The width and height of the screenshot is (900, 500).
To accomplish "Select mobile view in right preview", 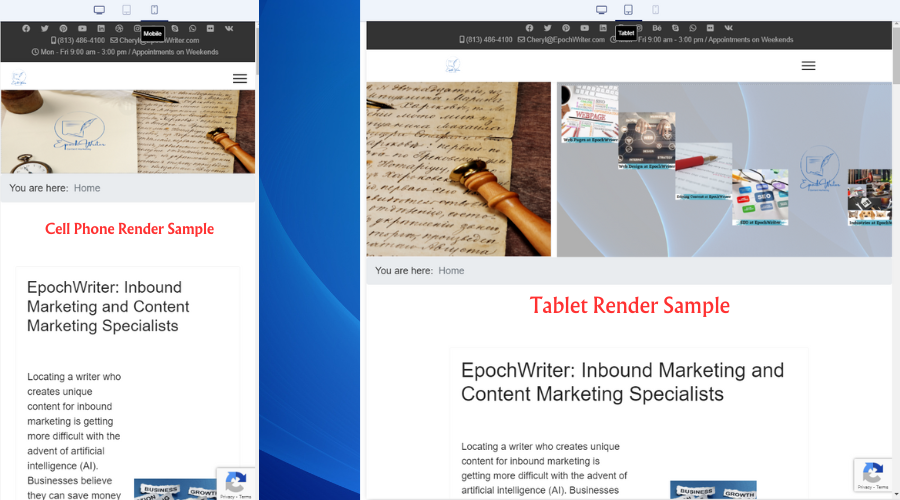I will tap(655, 10).
